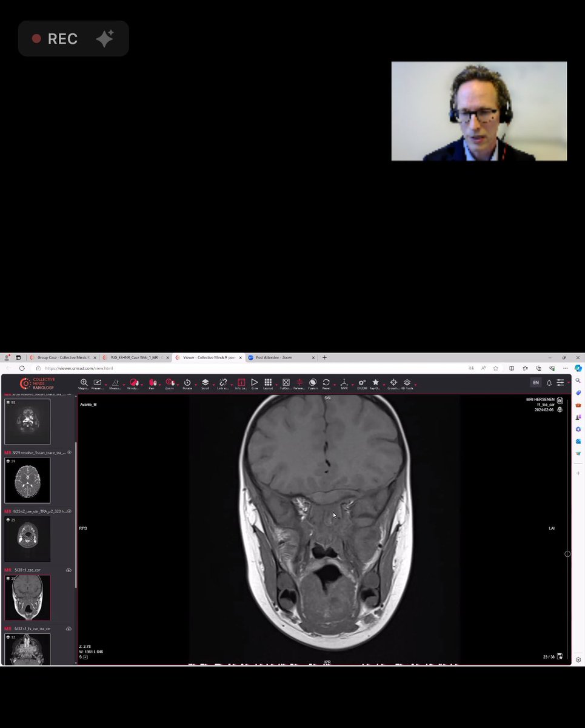
Task: Download the 6/32 t1_fs_tse_tra series
Action: [69, 629]
